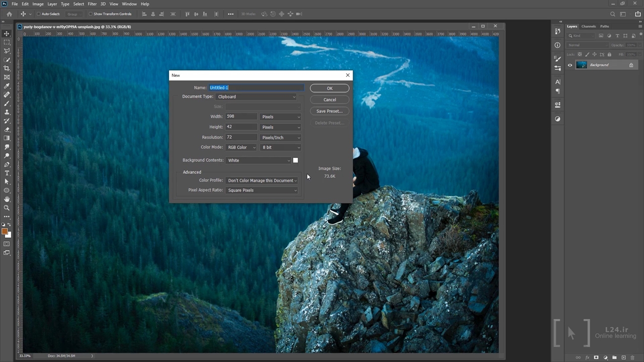Pick the Hand tool
The height and width of the screenshot is (362, 644).
pos(7,199)
